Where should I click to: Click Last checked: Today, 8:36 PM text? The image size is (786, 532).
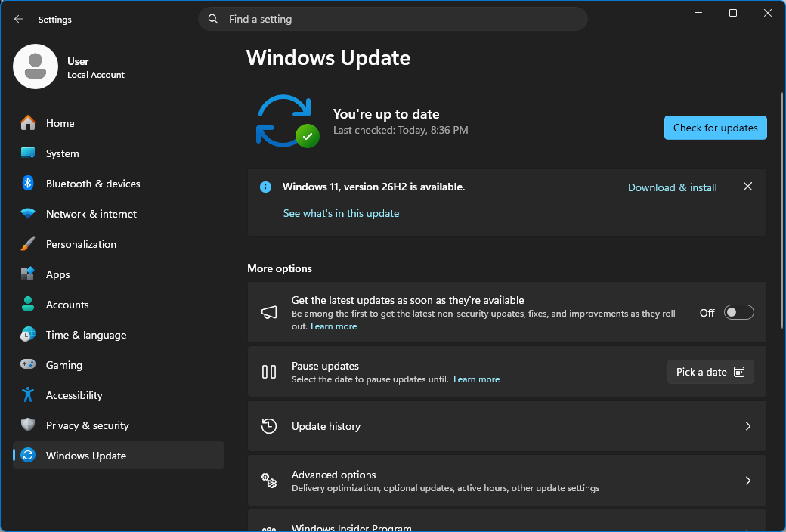click(401, 131)
